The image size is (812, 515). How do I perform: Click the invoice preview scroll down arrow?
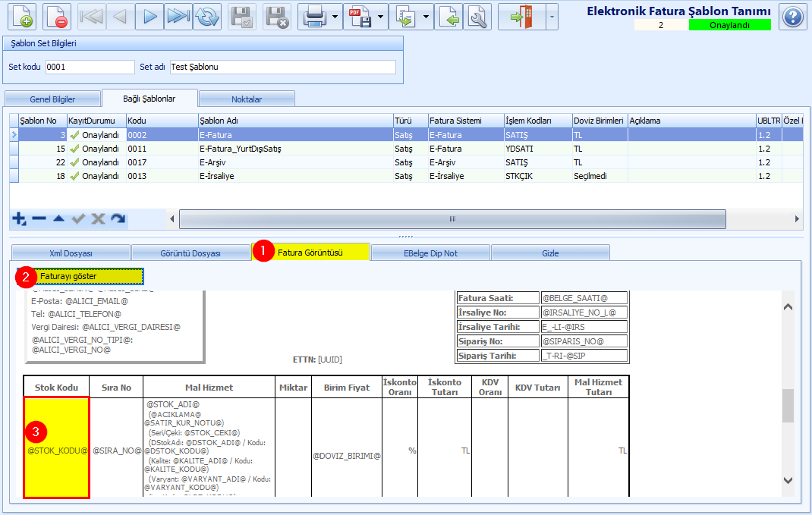tap(788, 480)
